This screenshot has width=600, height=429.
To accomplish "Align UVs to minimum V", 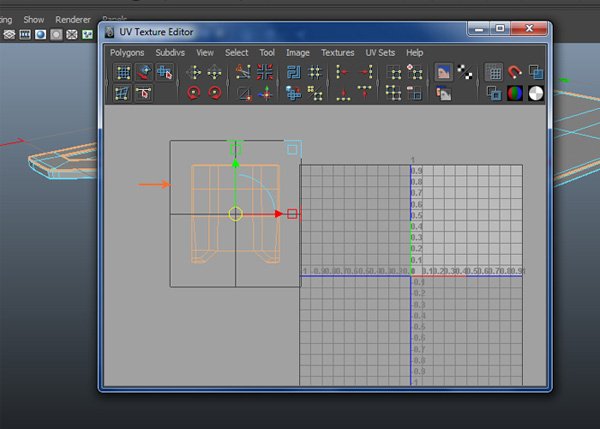I will 343,94.
